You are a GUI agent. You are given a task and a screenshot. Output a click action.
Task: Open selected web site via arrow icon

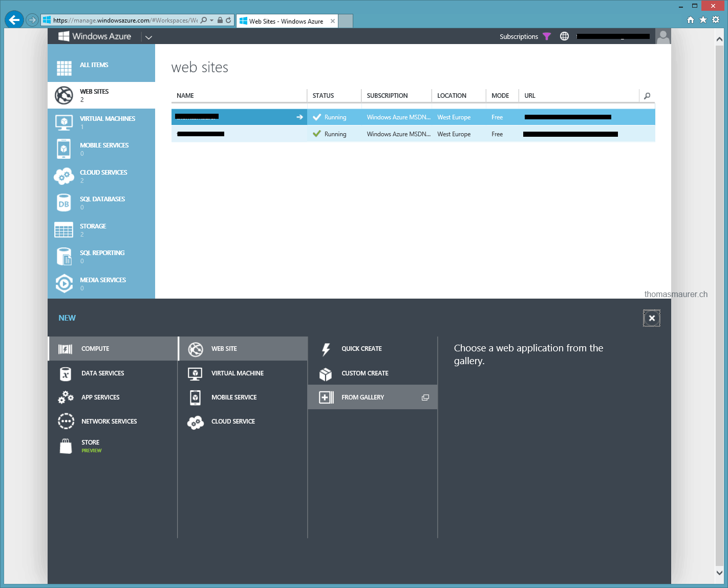(x=299, y=117)
